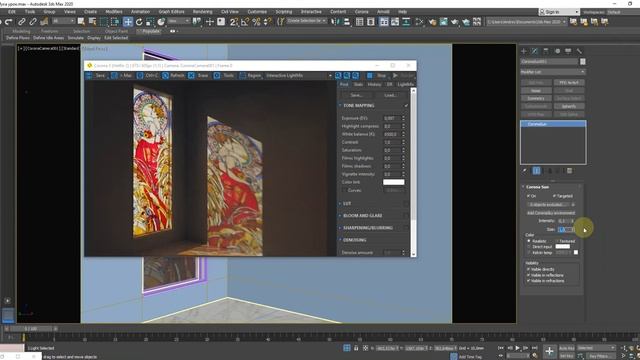Click Exposure (EV) value field
Screen dimensions: 640x360
click(x=391, y=118)
